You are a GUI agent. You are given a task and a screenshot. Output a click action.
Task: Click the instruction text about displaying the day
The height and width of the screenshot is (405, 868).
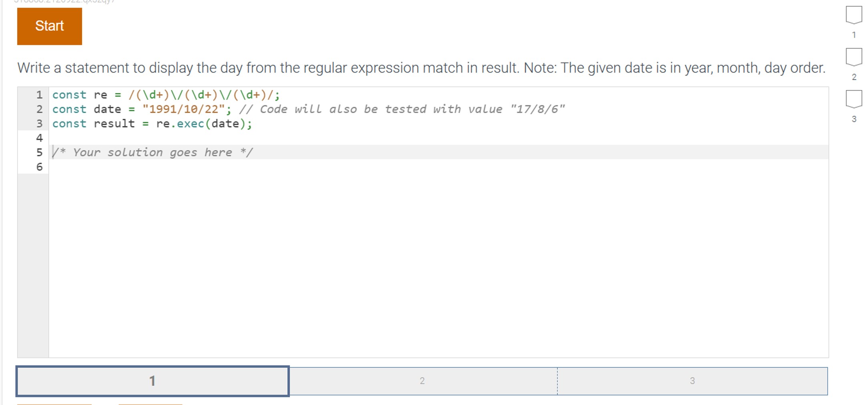pos(421,68)
